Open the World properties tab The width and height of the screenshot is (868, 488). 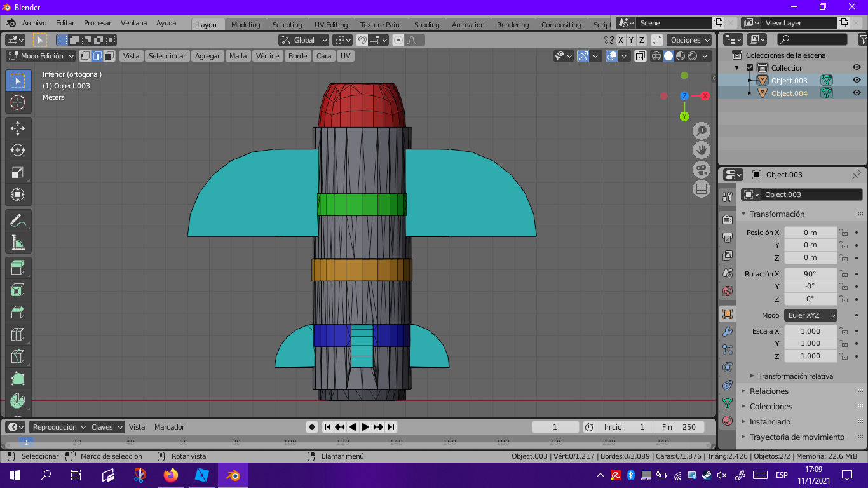[728, 291]
